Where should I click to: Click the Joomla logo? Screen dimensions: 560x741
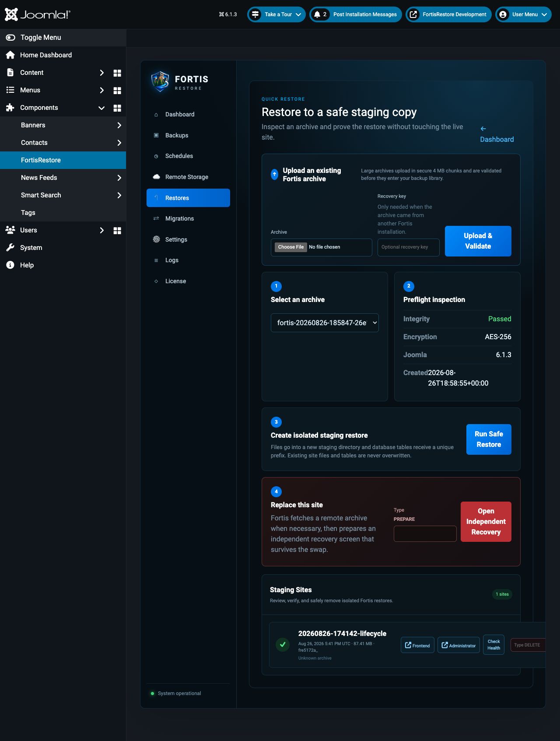[x=38, y=14]
